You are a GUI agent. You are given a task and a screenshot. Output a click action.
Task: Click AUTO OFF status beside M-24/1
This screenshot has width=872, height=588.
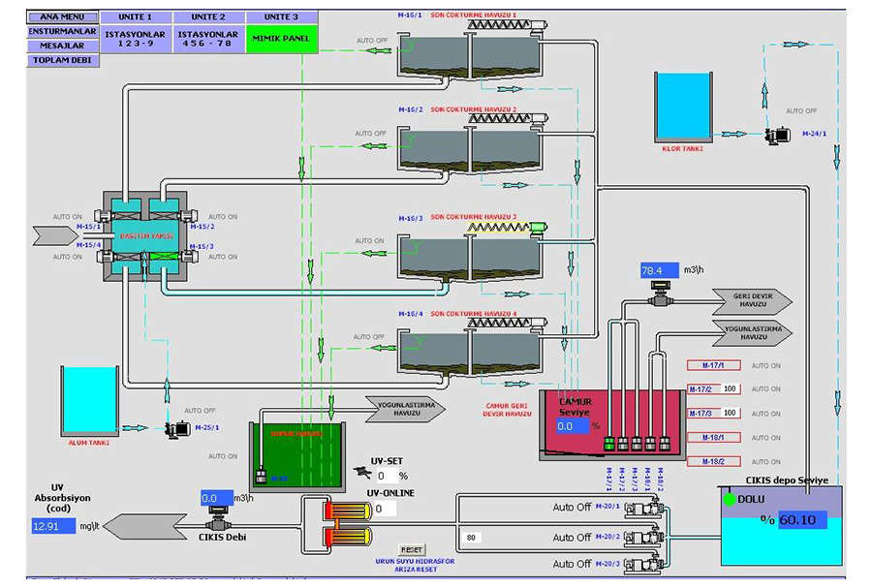[x=801, y=111]
